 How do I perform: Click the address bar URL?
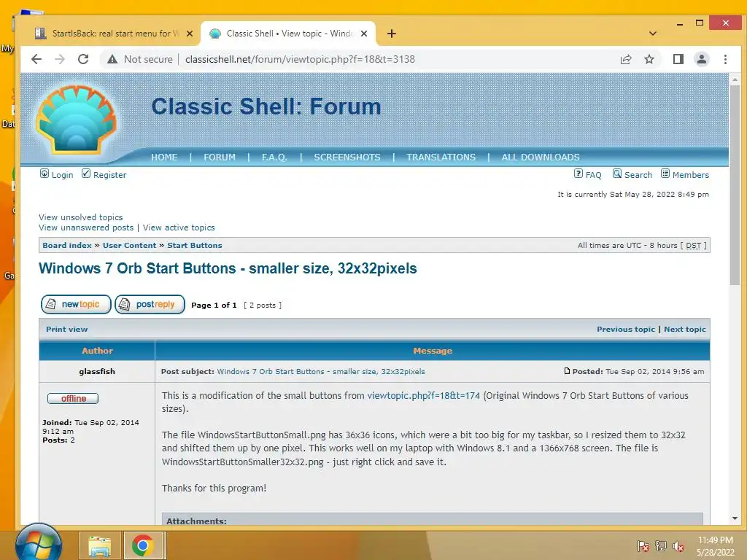click(300, 59)
